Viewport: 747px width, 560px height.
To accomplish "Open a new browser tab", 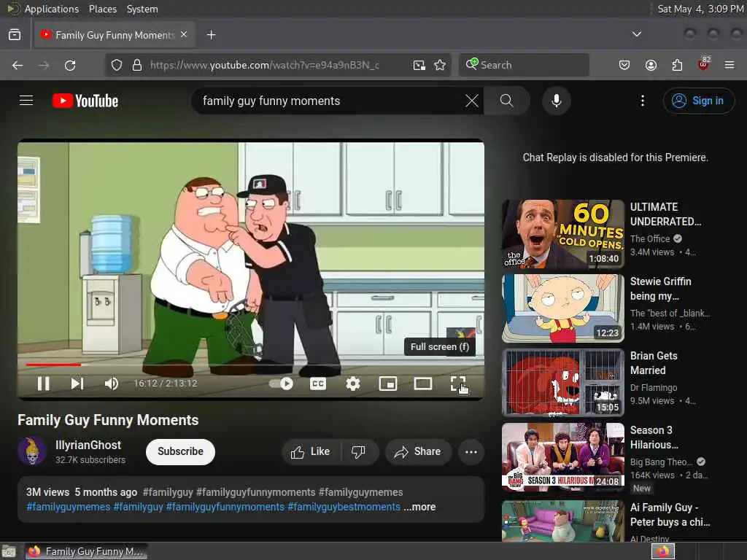I will [211, 35].
